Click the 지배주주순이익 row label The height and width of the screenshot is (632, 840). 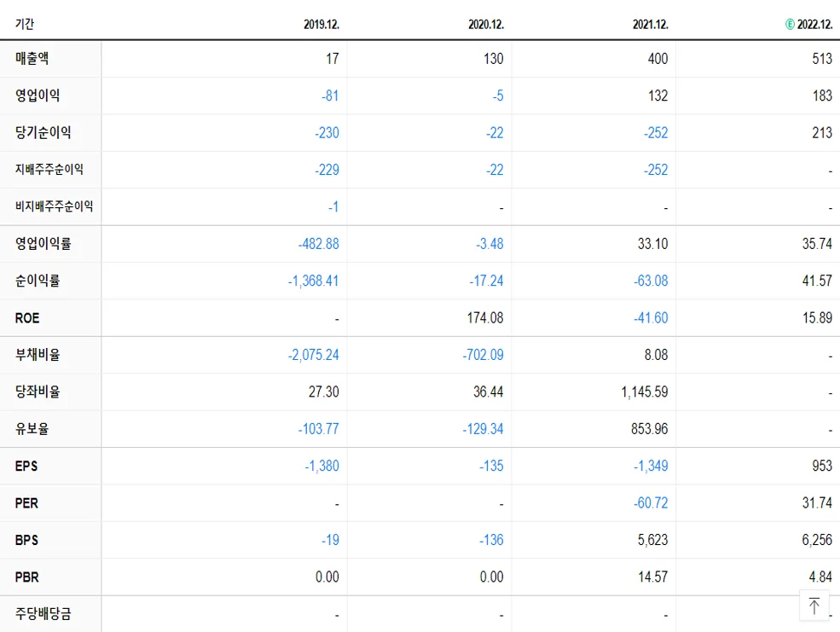click(49, 169)
